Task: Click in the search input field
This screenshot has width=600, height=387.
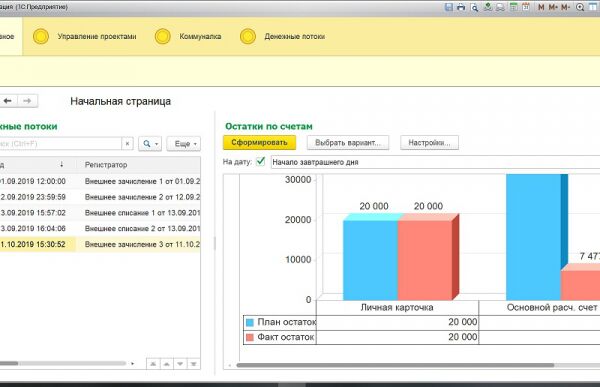Action: click(x=60, y=144)
